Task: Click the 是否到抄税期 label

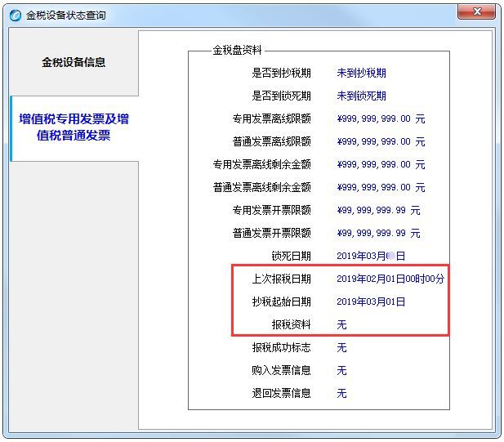Action: pyautogui.click(x=281, y=73)
